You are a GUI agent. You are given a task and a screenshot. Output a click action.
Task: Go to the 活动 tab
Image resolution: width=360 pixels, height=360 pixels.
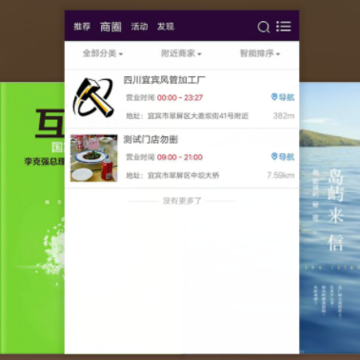point(139,27)
